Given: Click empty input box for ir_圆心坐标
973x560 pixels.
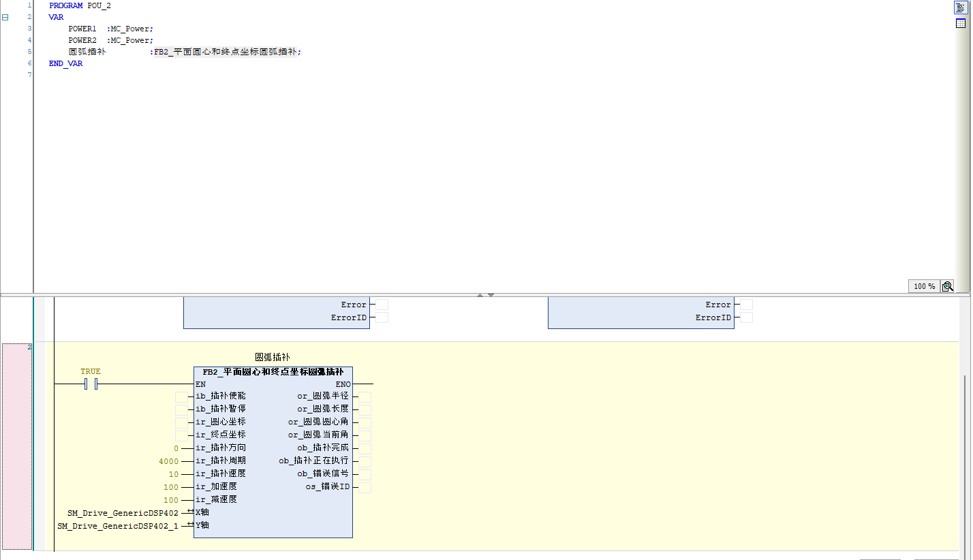Looking at the screenshot, I should coord(181,422).
